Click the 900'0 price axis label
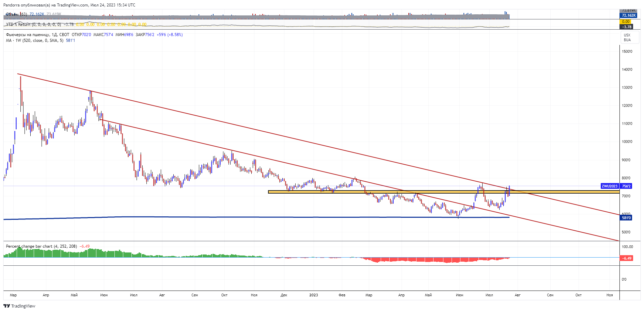 pyautogui.click(x=626, y=160)
